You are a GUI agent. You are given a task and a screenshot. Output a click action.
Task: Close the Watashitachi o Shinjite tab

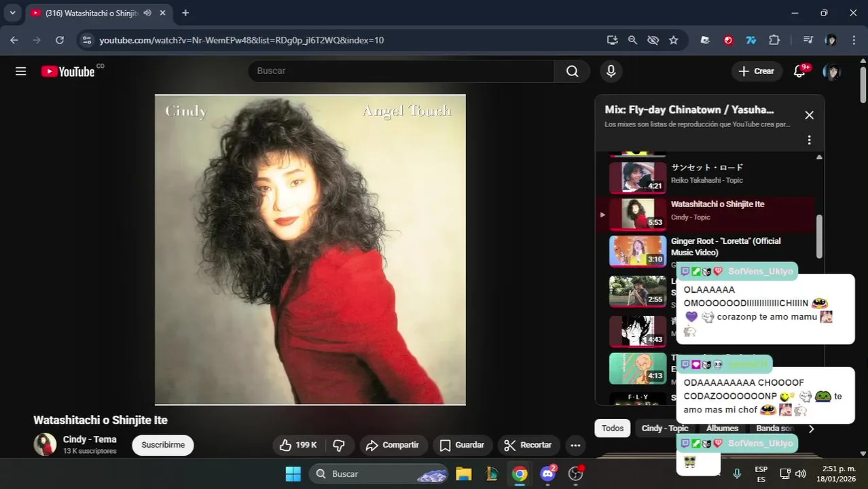pyautogui.click(x=163, y=13)
